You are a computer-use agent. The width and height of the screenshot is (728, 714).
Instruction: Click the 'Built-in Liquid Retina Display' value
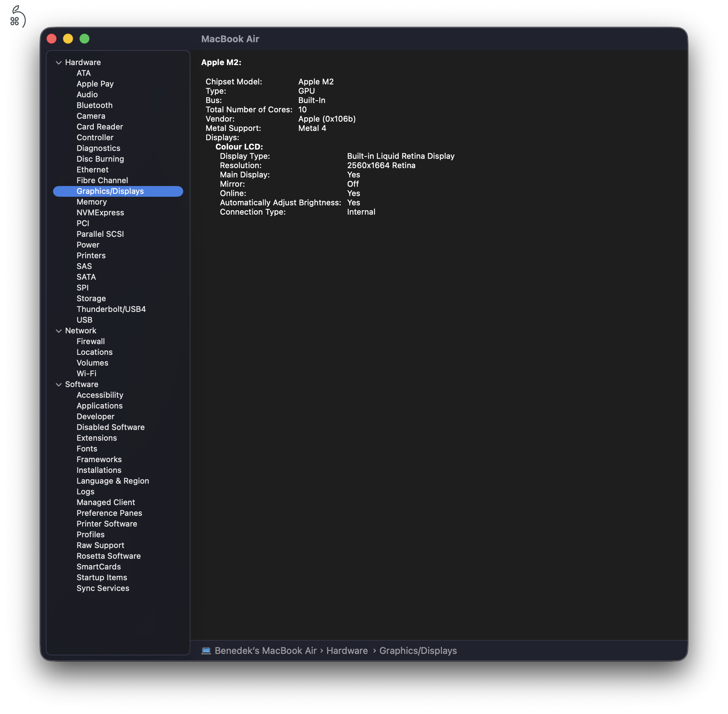pos(401,156)
